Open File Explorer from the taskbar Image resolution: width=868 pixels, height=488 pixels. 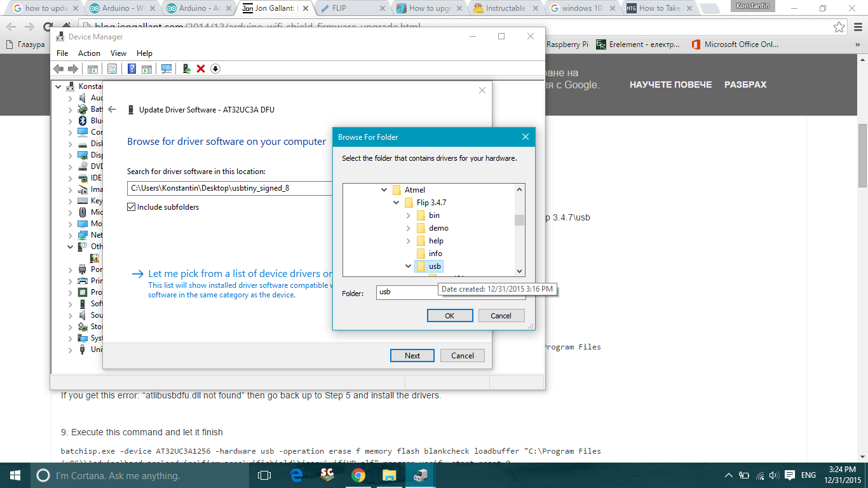click(388, 475)
